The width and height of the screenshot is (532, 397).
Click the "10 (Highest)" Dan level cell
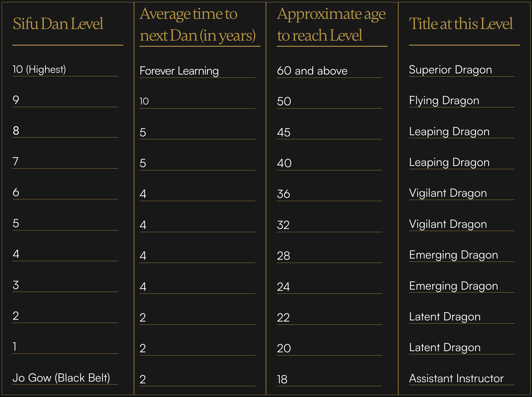[x=39, y=69]
